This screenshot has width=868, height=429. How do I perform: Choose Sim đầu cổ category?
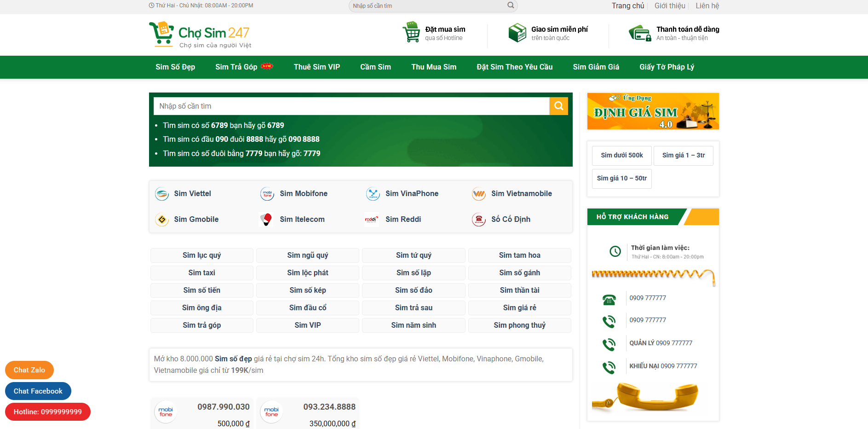click(x=308, y=308)
